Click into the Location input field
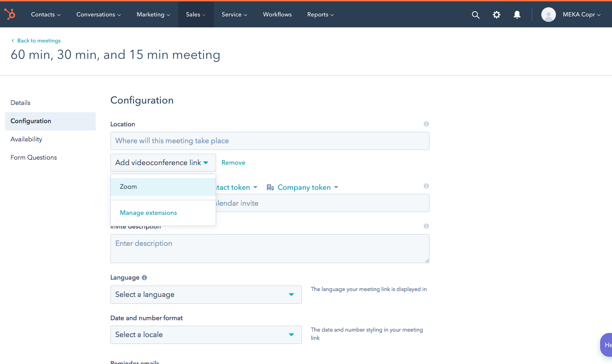Viewport: 612px width, 364px height. (x=270, y=141)
